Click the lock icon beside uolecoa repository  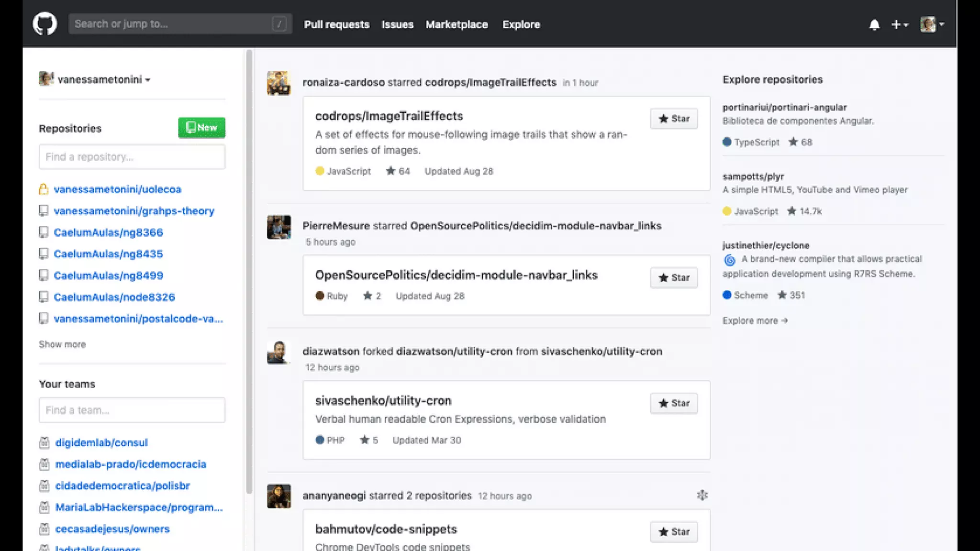(x=44, y=189)
